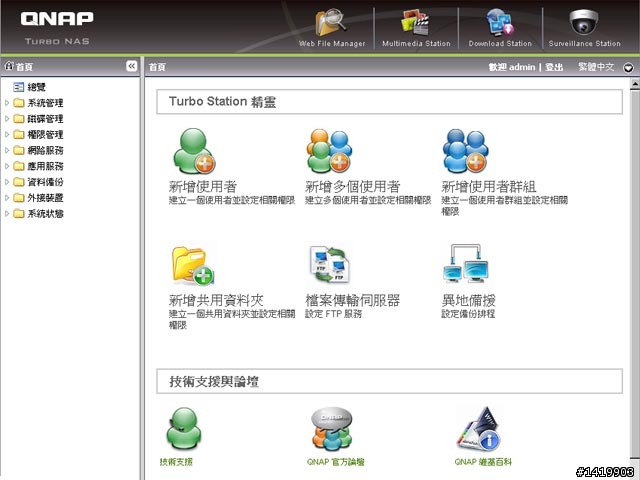The image size is (640, 480).
Task: Open Surveillance Station
Action: 584,28
